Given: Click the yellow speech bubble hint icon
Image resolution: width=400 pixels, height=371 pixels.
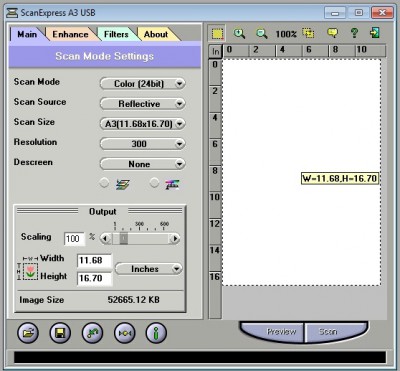Looking at the screenshot, I should click(x=332, y=33).
